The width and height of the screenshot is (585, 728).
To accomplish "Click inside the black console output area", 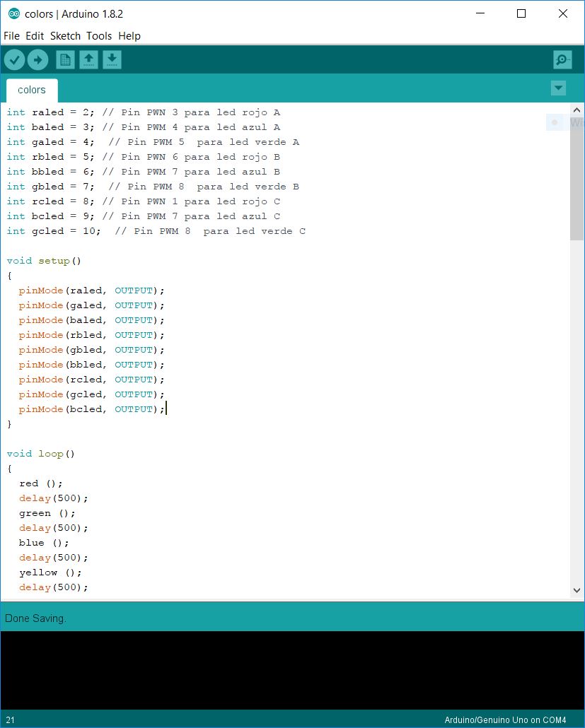I will [x=292, y=670].
